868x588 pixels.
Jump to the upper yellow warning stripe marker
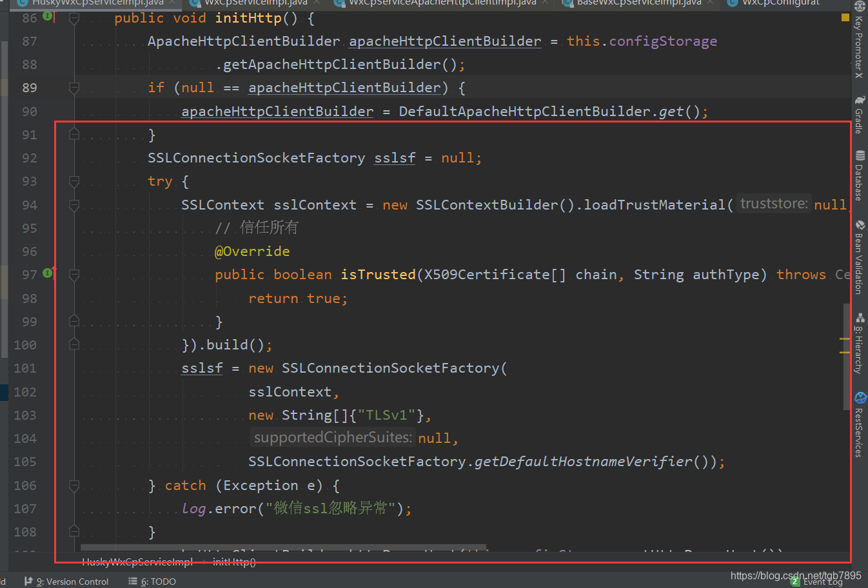coord(845,338)
